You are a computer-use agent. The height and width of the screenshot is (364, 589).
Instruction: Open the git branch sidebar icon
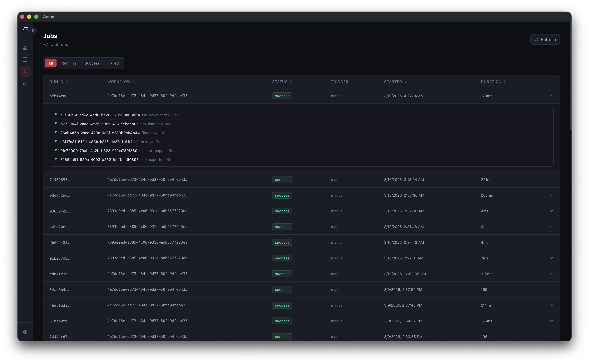25,83
